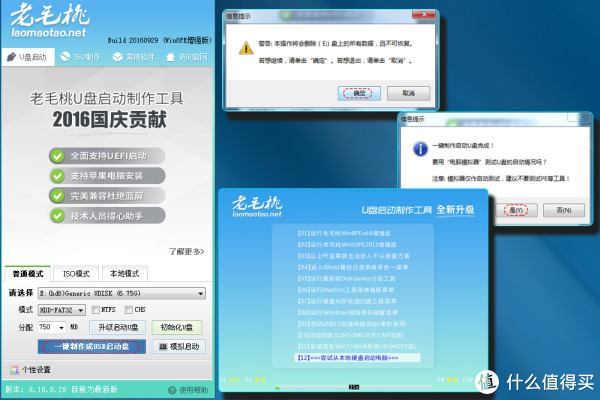Click the box icon beside 常用软件
Image resolution: width=600 pixels, height=400 pixels.
[x=117, y=57]
